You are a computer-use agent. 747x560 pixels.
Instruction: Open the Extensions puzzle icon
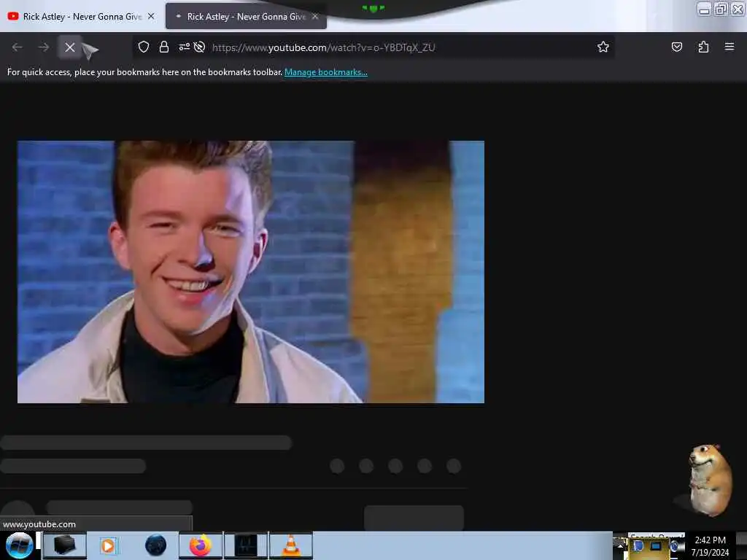tap(703, 47)
